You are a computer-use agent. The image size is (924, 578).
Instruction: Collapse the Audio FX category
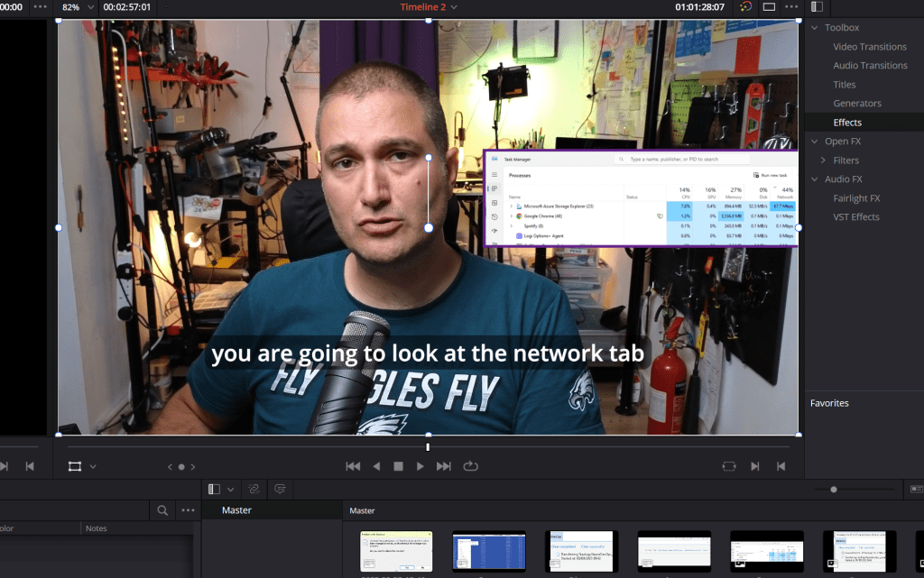(x=815, y=179)
